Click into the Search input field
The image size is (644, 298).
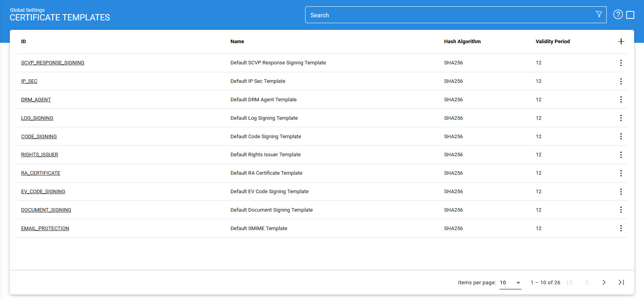tap(448, 15)
